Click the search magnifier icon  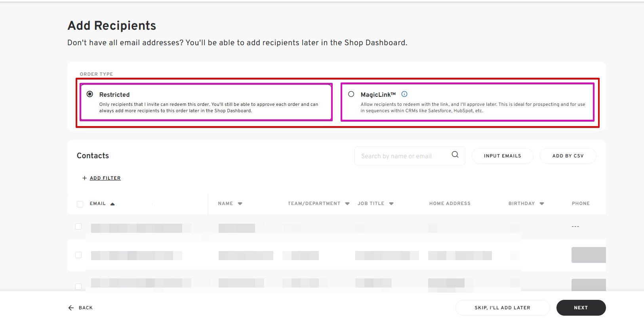click(x=455, y=155)
